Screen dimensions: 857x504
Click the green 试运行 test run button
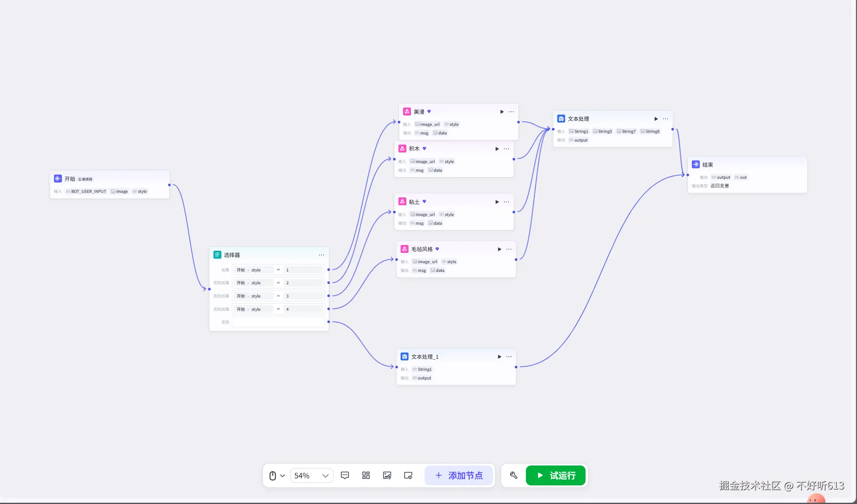556,475
